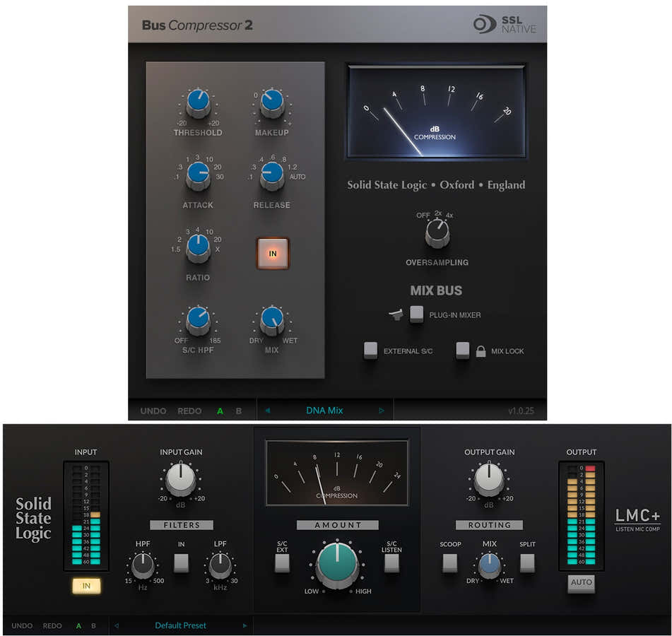Click the HPF filter knob on LMC+
Screen dimensions: 672x636
coord(143,565)
